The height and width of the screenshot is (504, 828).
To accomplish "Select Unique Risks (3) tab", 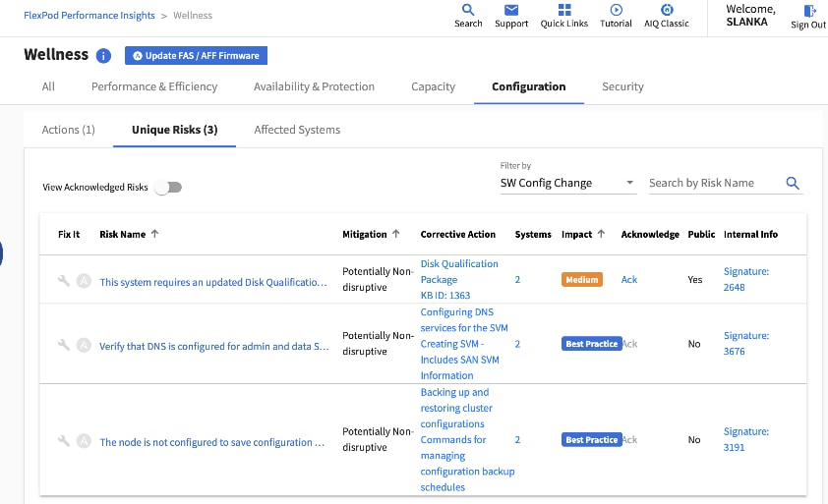I will [x=174, y=130].
